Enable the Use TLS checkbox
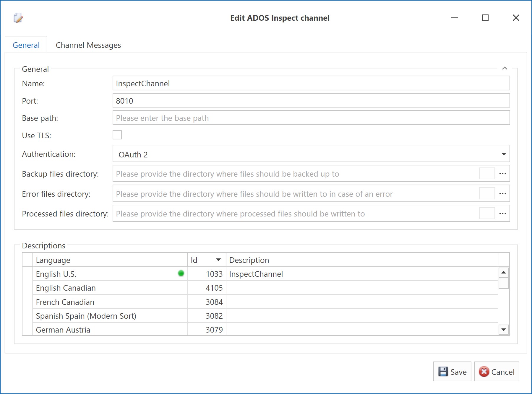This screenshot has height=394, width=532. click(117, 135)
